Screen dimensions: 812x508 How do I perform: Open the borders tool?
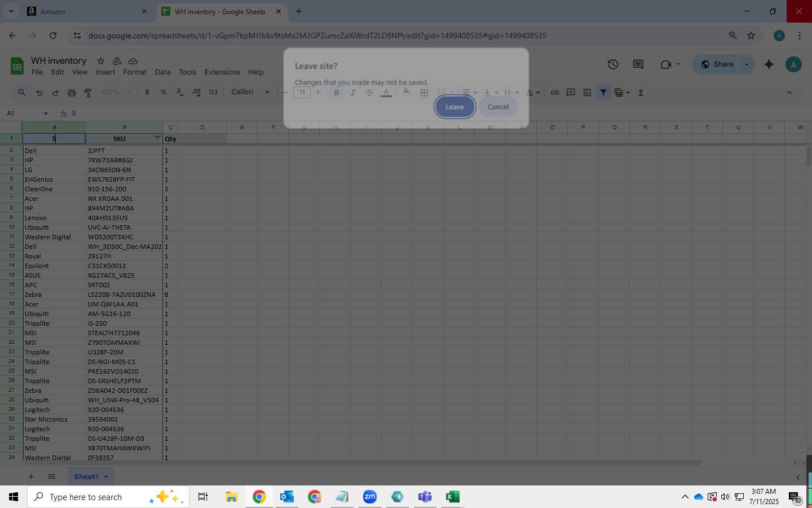point(425,93)
